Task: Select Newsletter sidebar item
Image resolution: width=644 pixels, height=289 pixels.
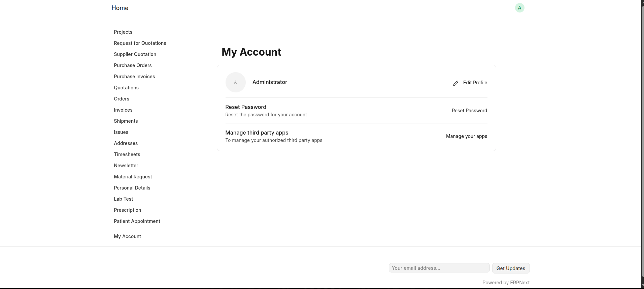Action: (x=126, y=166)
